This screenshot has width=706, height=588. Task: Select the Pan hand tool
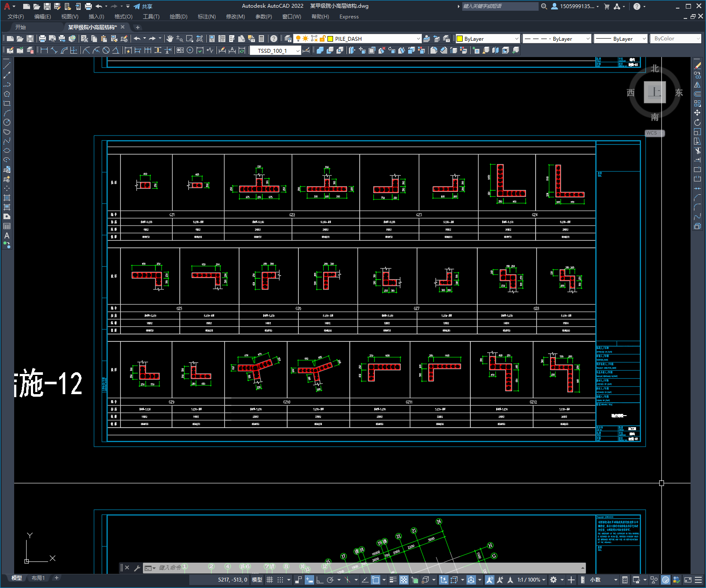coord(170,39)
